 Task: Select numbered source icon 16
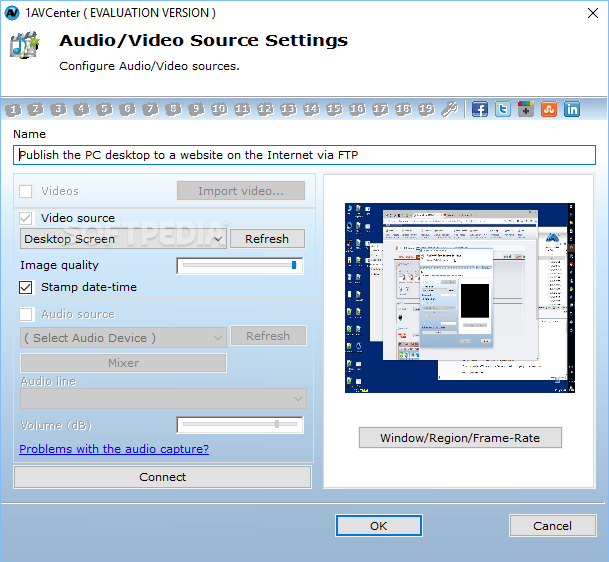(x=357, y=110)
